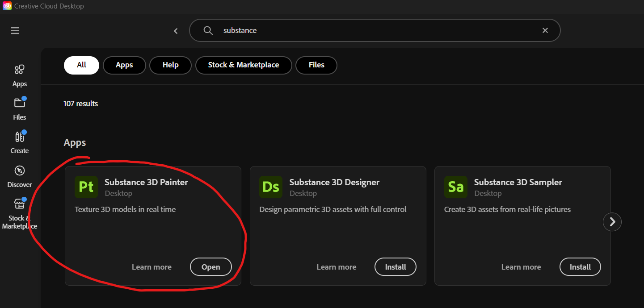Click the "107 results" text
The height and width of the screenshot is (308, 644).
81,104
